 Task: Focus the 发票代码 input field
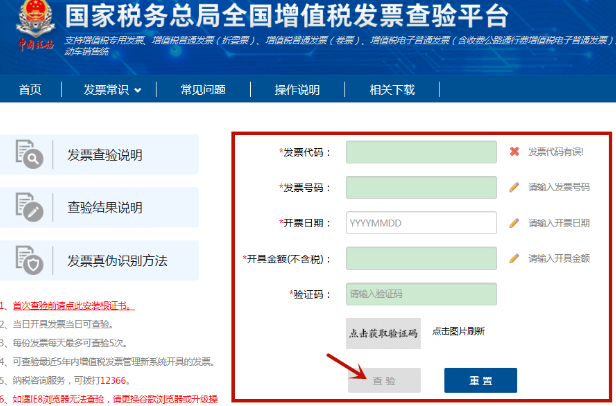[x=421, y=152]
